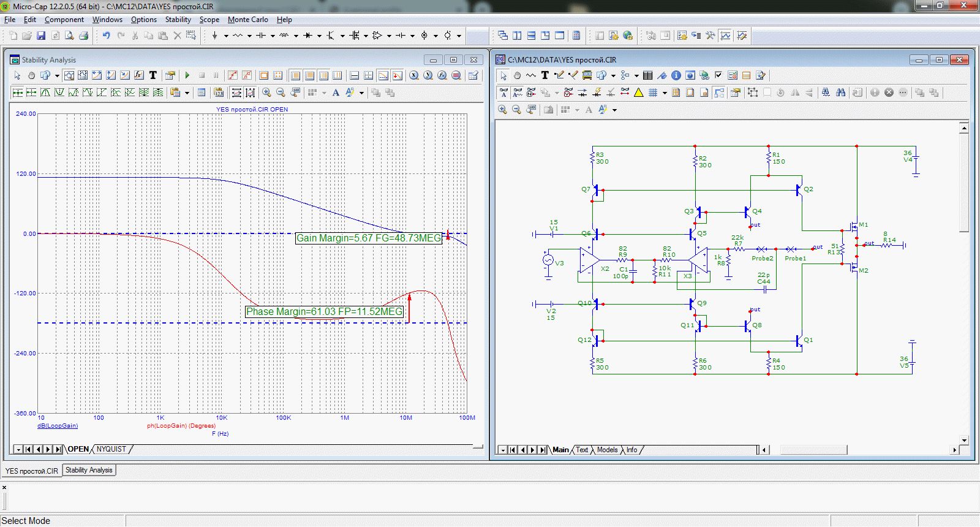This screenshot has height=527, width=980.
Task: Zoom in on the schematic window
Action: click(x=502, y=110)
